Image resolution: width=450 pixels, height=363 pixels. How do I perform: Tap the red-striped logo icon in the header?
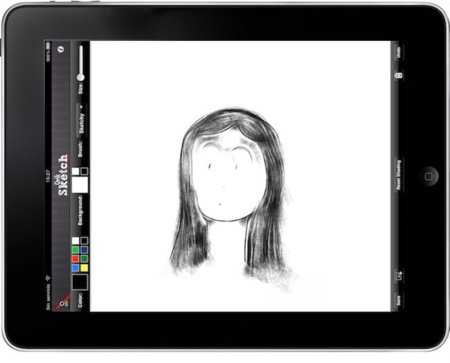pyautogui.click(x=63, y=303)
